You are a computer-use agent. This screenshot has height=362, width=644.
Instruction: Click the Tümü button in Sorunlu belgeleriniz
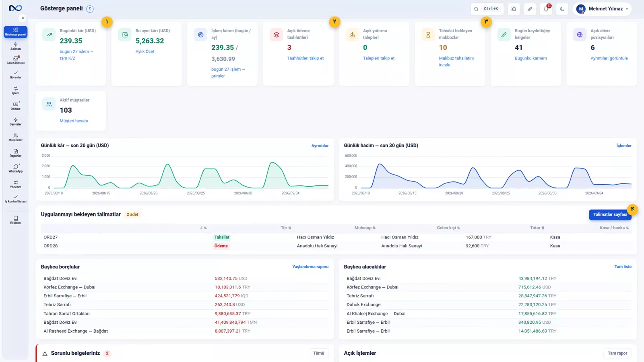click(319, 353)
